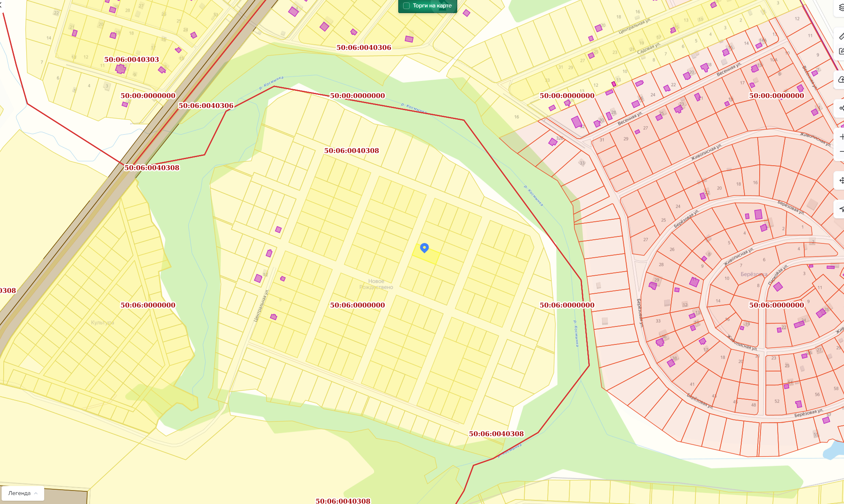Zoom out with the minus button
Image resolution: width=844 pixels, height=504 pixels.
[841, 151]
